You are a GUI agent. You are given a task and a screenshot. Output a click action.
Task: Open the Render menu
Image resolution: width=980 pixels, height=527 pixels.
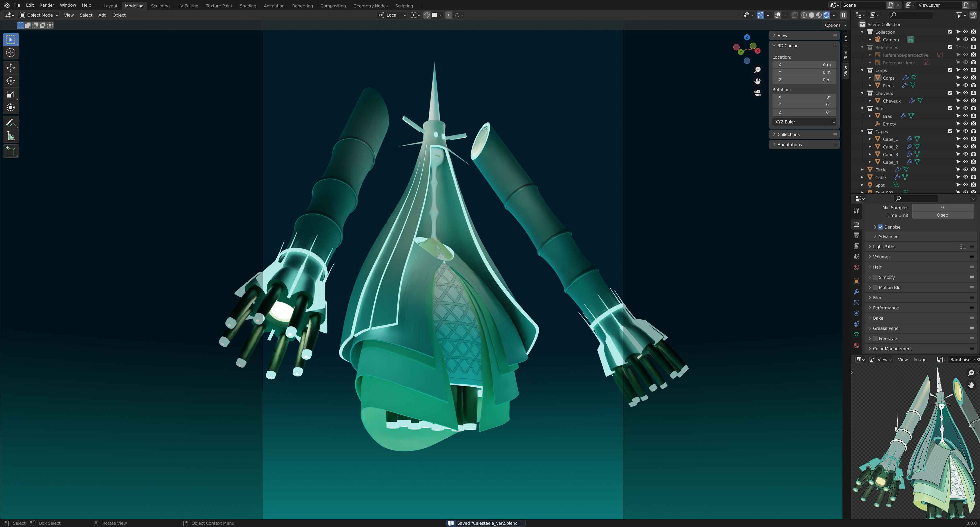coord(47,5)
